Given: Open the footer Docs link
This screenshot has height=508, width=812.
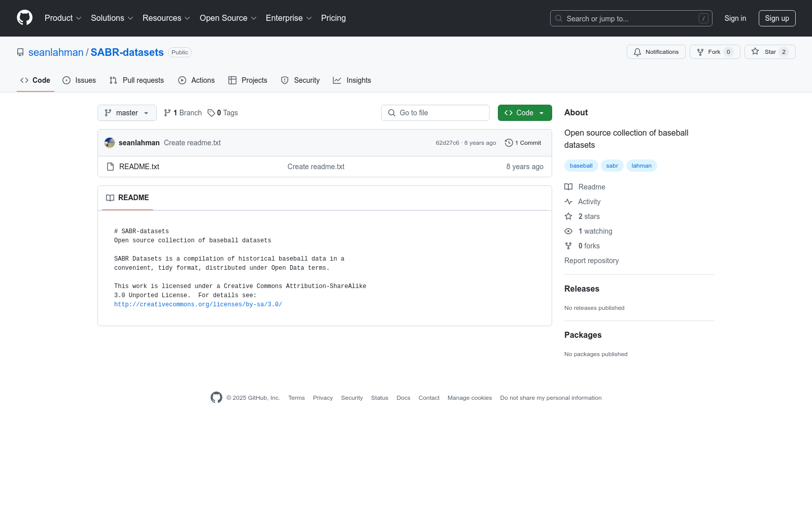Looking at the screenshot, I should (x=403, y=398).
